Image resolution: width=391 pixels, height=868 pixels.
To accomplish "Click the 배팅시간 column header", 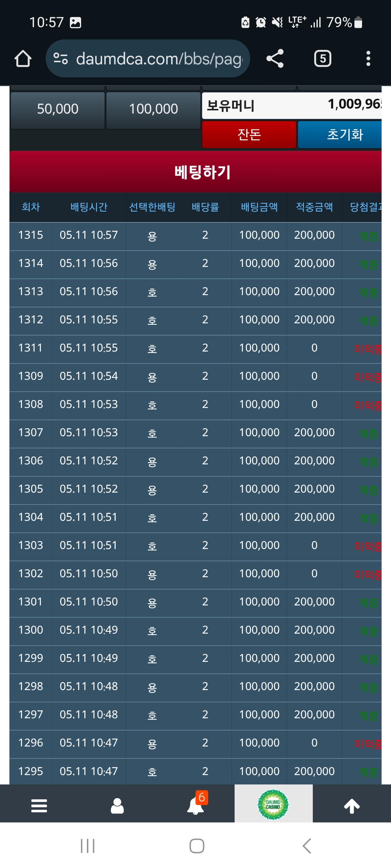I will point(89,207).
